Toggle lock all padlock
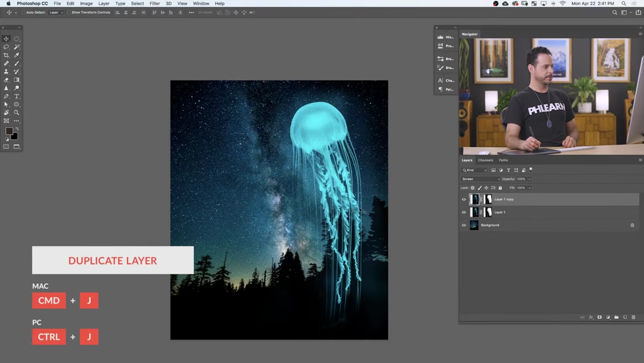The image size is (644, 363). (x=500, y=188)
